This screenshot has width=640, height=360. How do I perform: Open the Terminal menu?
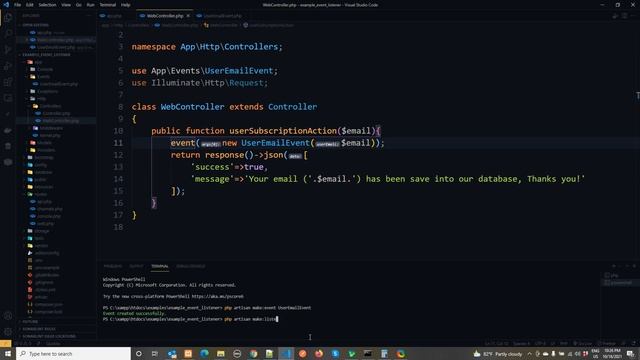tap(108, 5)
